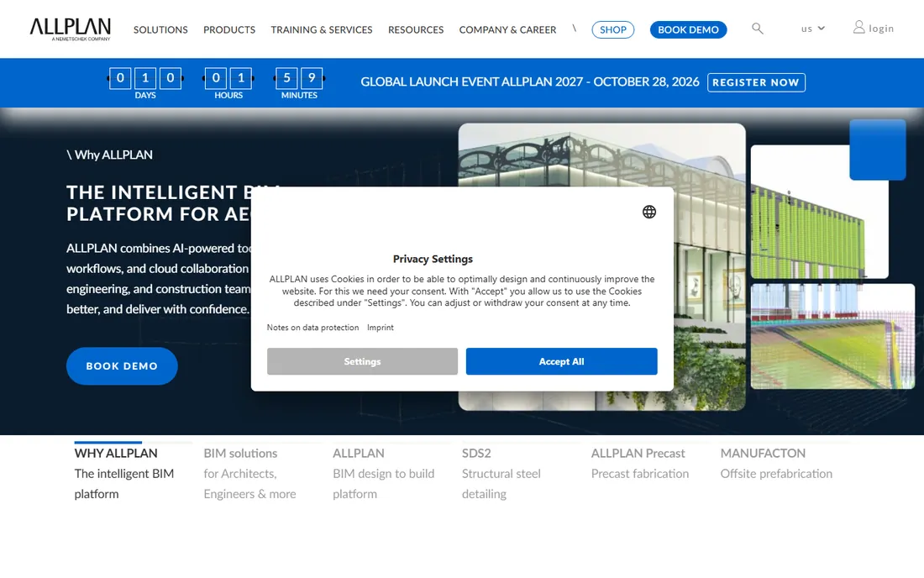Image resolution: width=924 pixels, height=578 pixels.
Task: Open Notes on data protection link
Action: point(312,328)
